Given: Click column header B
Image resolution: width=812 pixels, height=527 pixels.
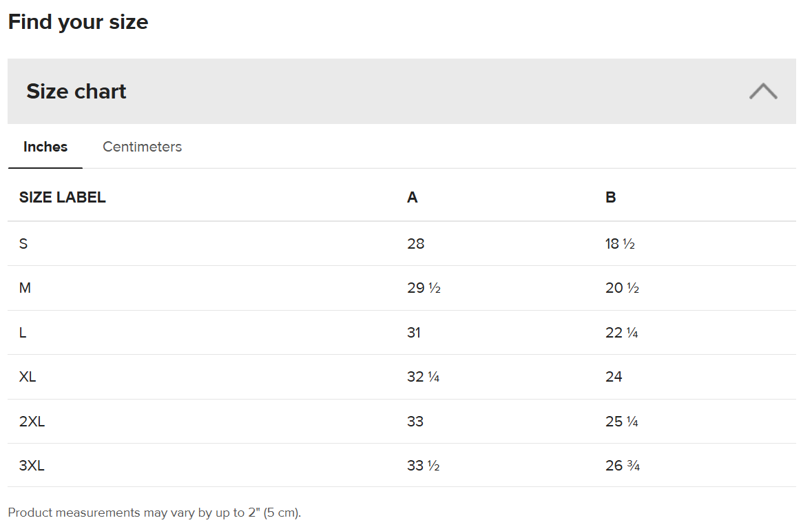Looking at the screenshot, I should coord(611,198).
